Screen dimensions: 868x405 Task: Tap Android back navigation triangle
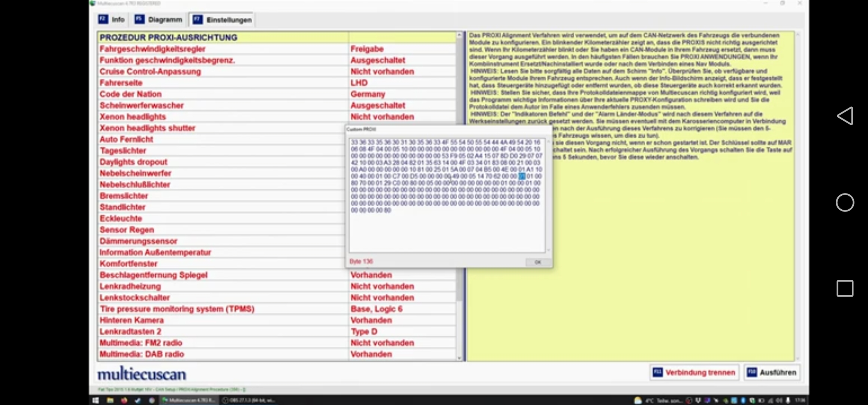pos(845,115)
